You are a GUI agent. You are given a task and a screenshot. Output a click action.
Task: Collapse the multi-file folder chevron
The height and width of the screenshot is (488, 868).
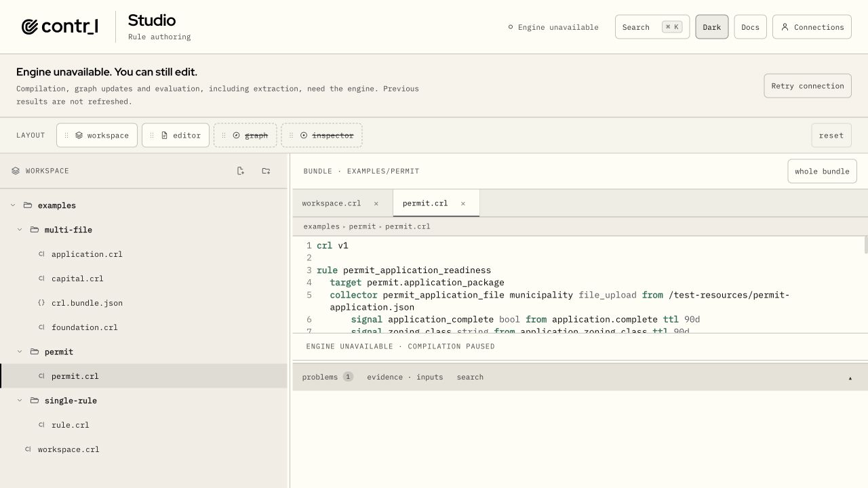[20, 230]
